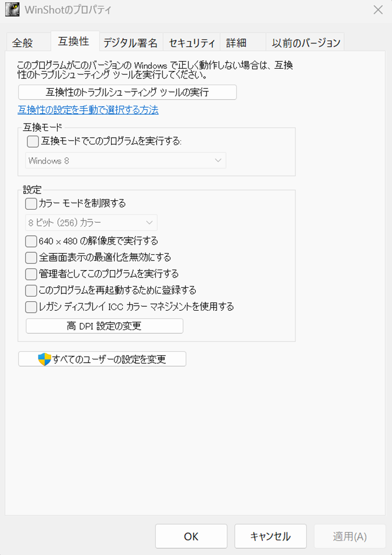Enable compatibility mode checkbox

(x=33, y=142)
